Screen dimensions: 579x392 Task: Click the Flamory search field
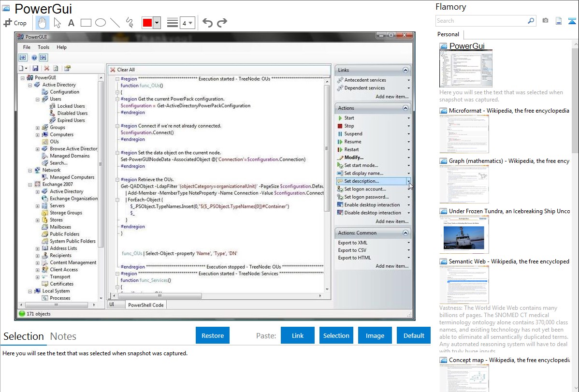click(481, 21)
